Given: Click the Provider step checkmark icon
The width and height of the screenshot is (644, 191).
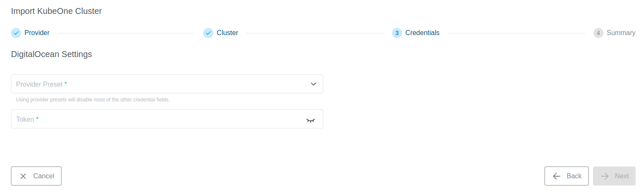Looking at the screenshot, I should [16, 33].
